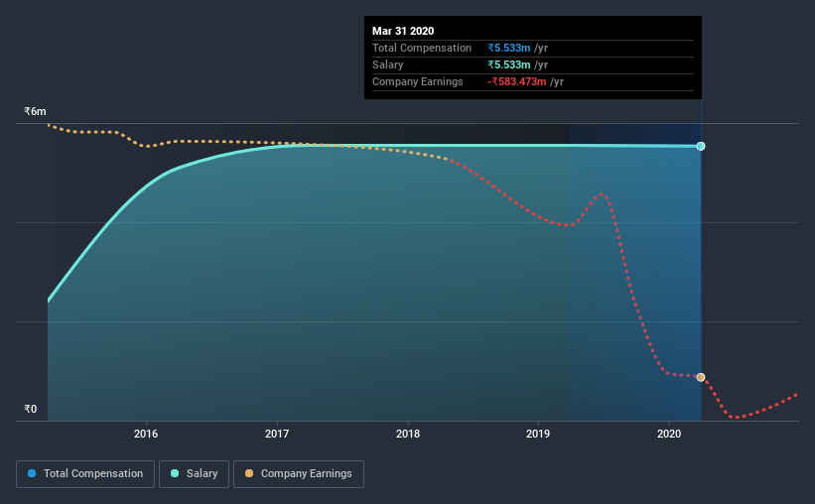
Task: Click the salary data point marker at Mar 2020
Action: pos(701,146)
